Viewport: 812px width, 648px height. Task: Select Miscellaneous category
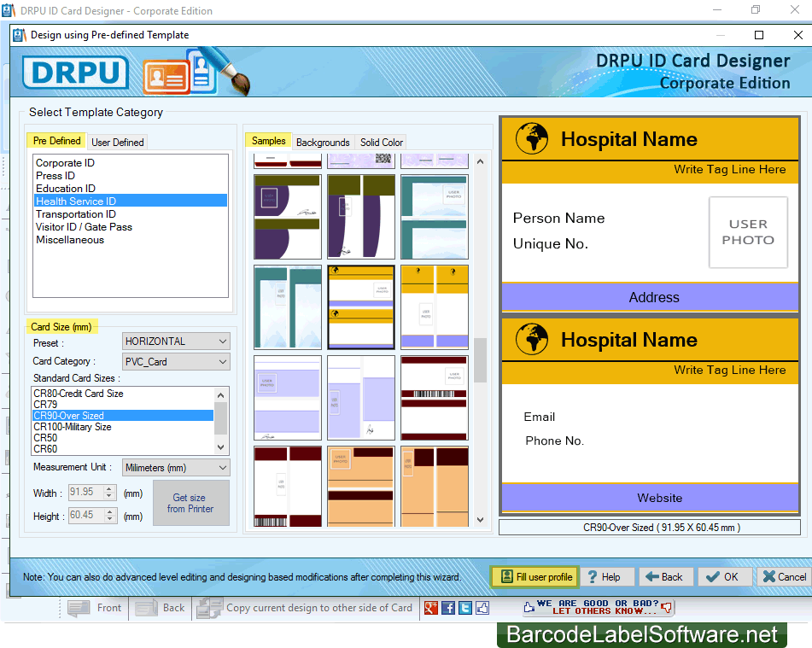pos(131,240)
